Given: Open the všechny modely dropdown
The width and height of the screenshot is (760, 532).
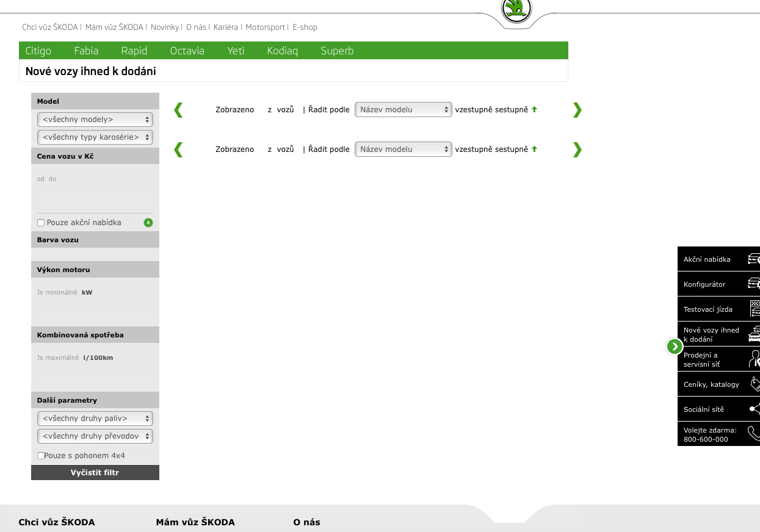Looking at the screenshot, I should 95,120.
